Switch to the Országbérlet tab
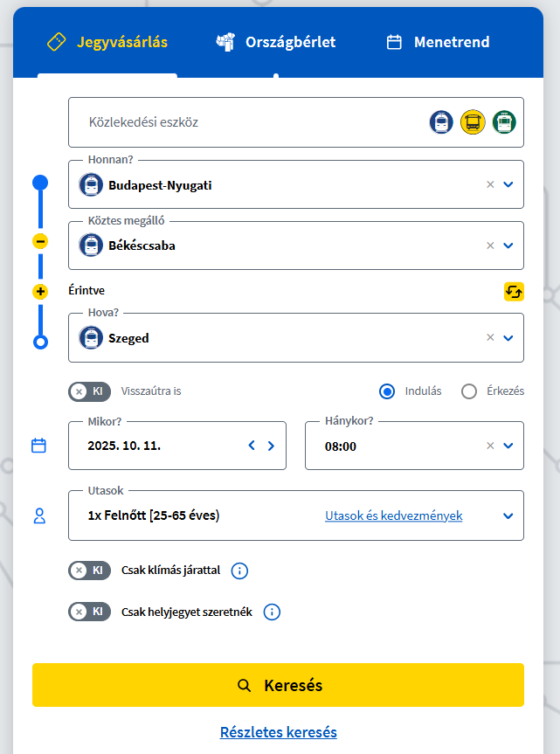The width and height of the screenshot is (560, 754). pyautogui.click(x=276, y=42)
